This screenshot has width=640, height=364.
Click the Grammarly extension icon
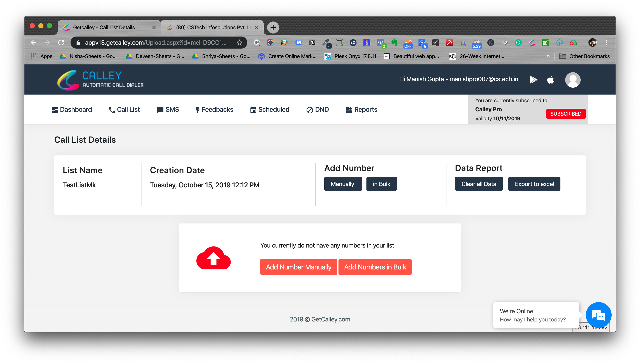click(518, 43)
